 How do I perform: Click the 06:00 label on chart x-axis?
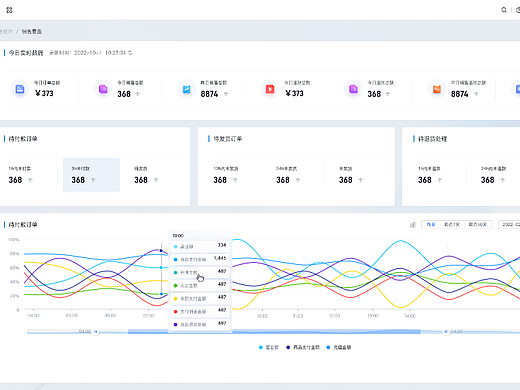110,315
